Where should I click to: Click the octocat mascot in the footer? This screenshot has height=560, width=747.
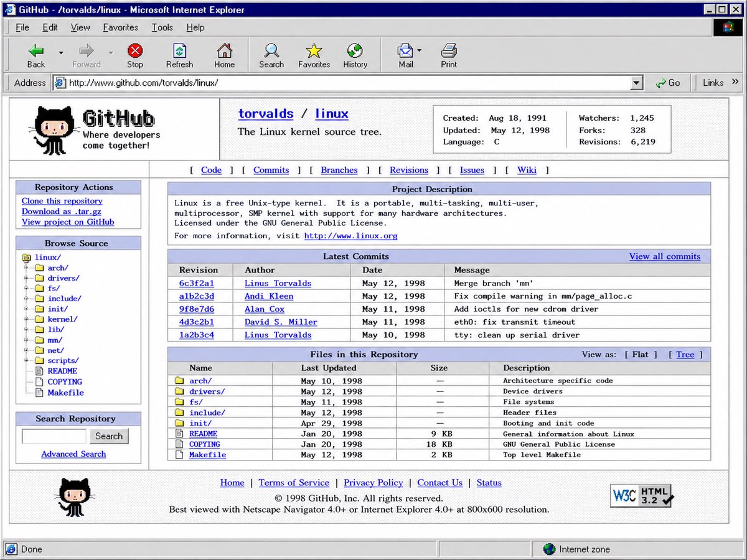(75, 497)
